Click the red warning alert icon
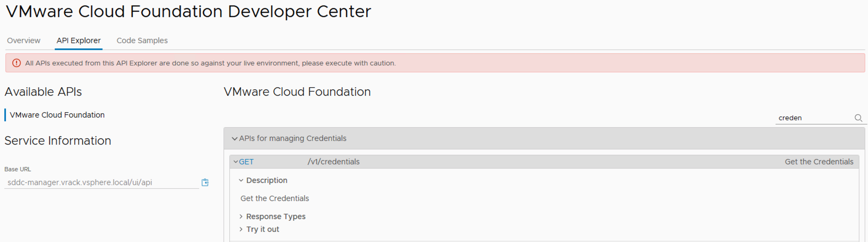 tap(16, 63)
